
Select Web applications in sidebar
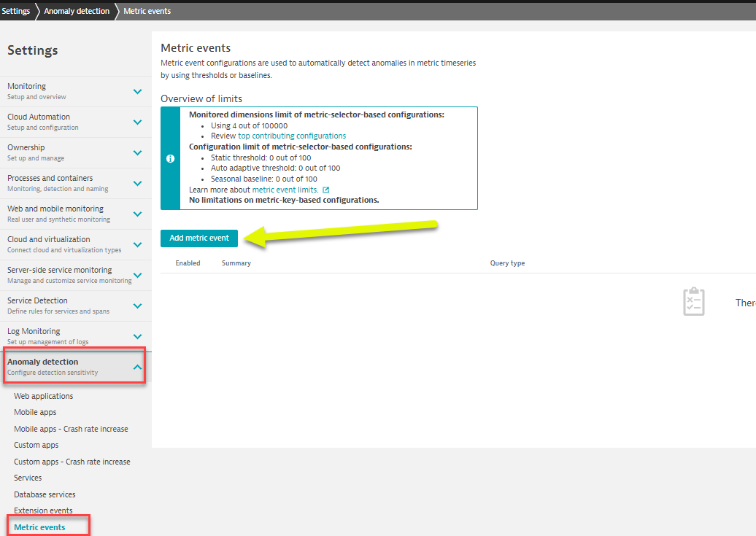[x=44, y=396]
